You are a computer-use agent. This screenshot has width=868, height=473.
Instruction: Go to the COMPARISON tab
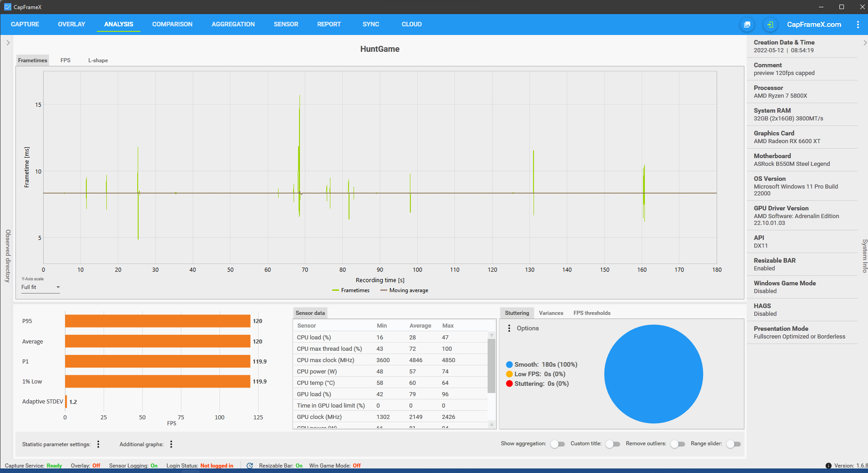pos(172,24)
